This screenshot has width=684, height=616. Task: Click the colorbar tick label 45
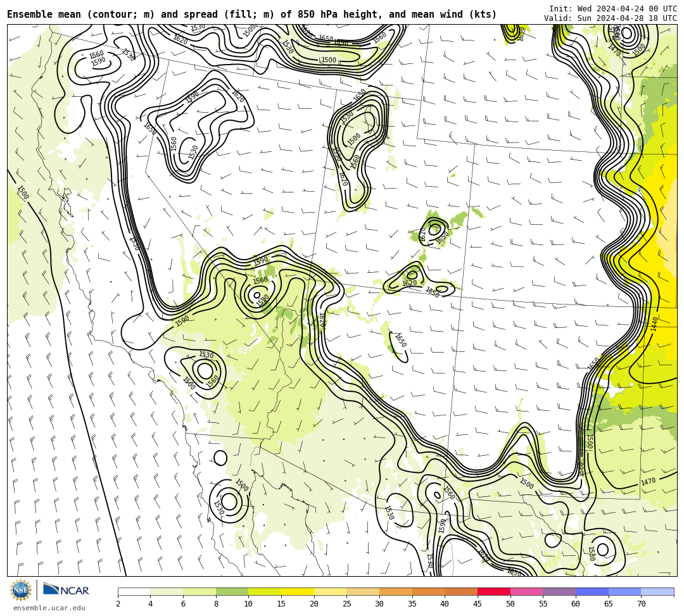[x=478, y=604]
